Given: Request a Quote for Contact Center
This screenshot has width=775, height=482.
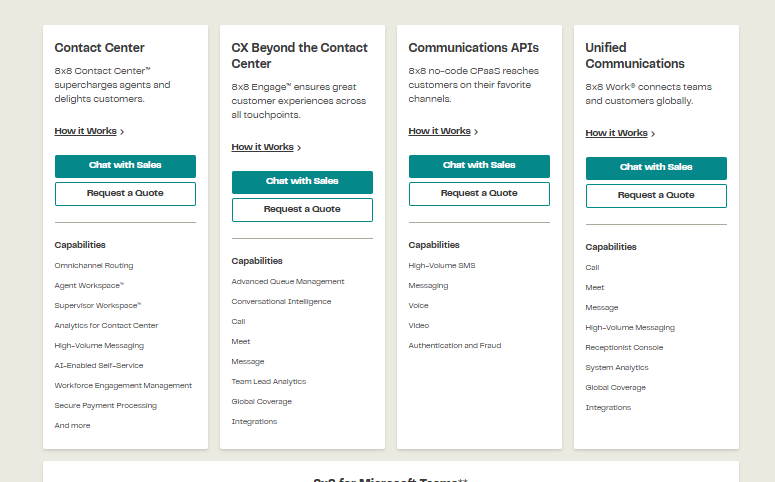Looking at the screenshot, I should (125, 194).
